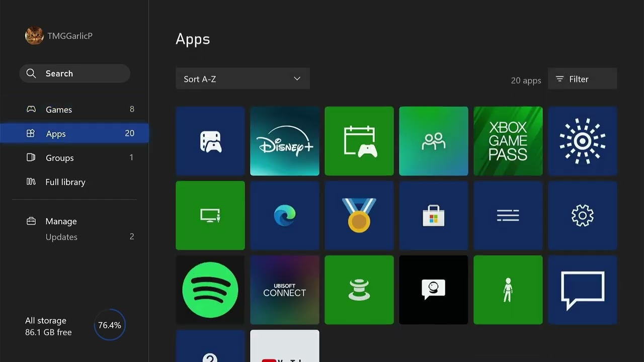Select Apps in the sidebar
This screenshot has height=362, width=644.
tap(74, 134)
